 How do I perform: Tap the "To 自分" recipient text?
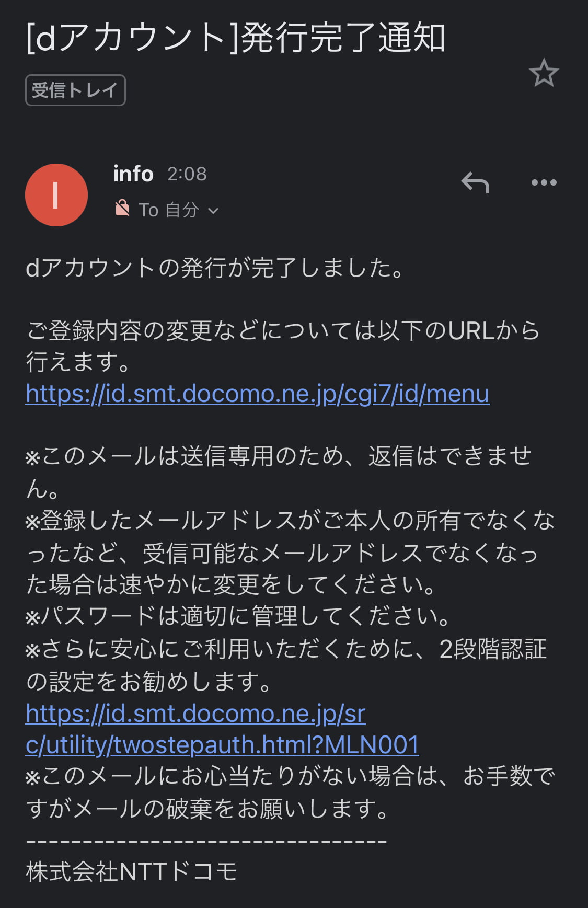pyautogui.click(x=169, y=210)
